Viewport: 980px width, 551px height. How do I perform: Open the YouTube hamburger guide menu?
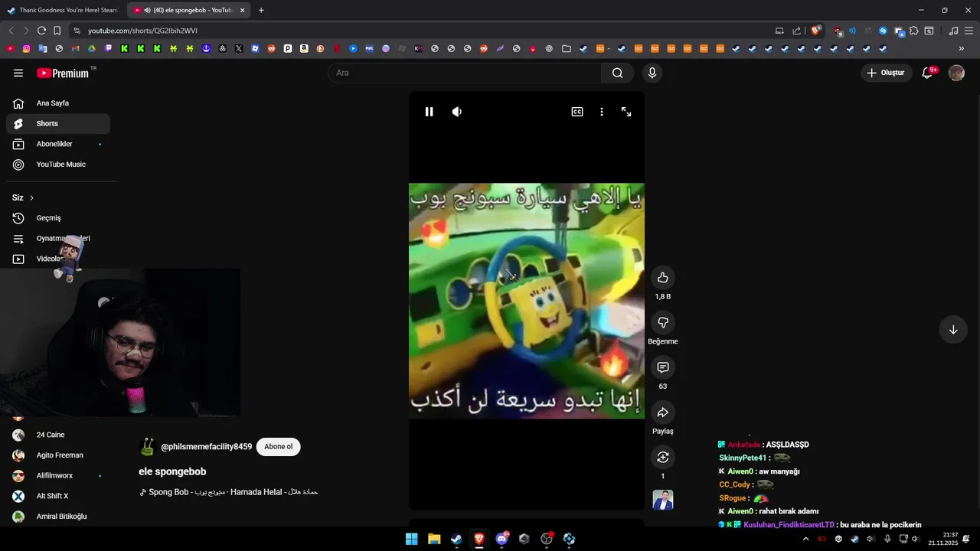click(18, 73)
